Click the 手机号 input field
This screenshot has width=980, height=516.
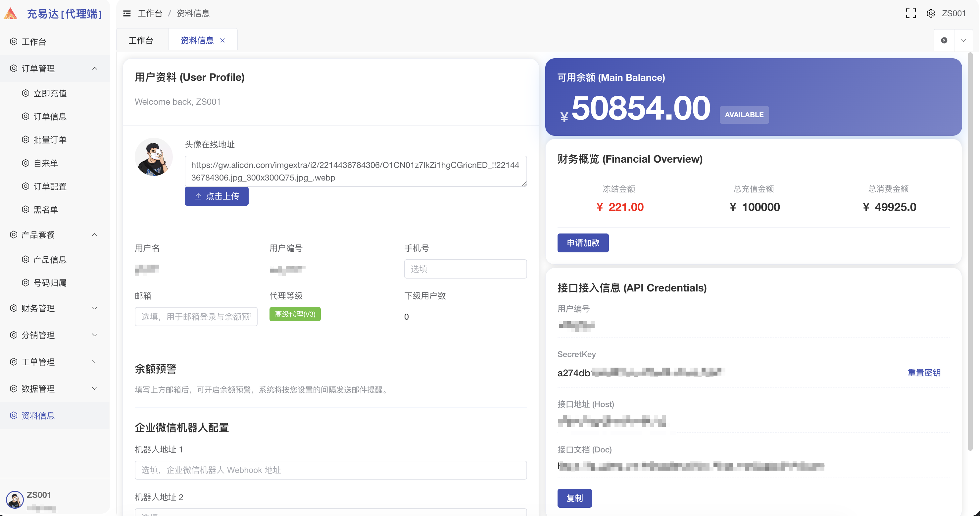pyautogui.click(x=465, y=269)
